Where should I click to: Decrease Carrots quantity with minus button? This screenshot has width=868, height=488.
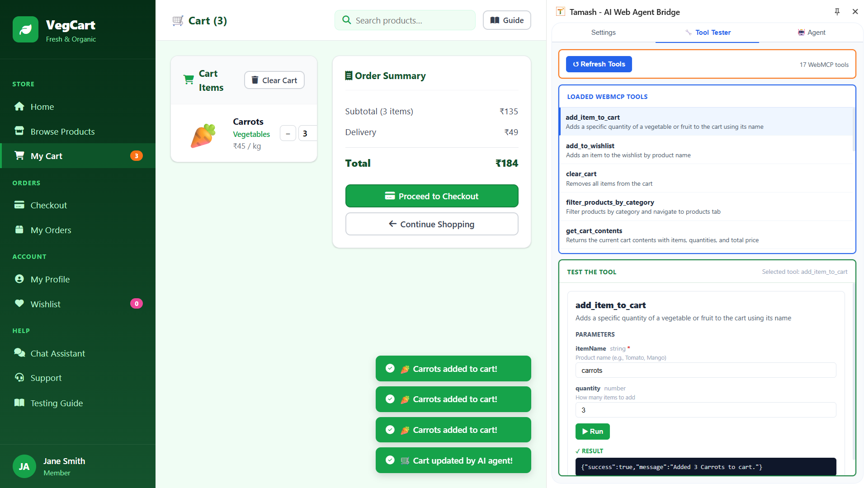coord(288,133)
